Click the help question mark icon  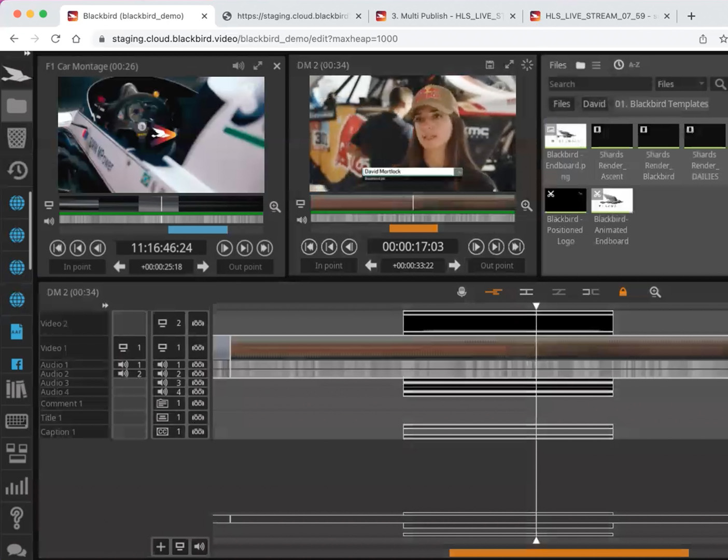click(x=17, y=517)
